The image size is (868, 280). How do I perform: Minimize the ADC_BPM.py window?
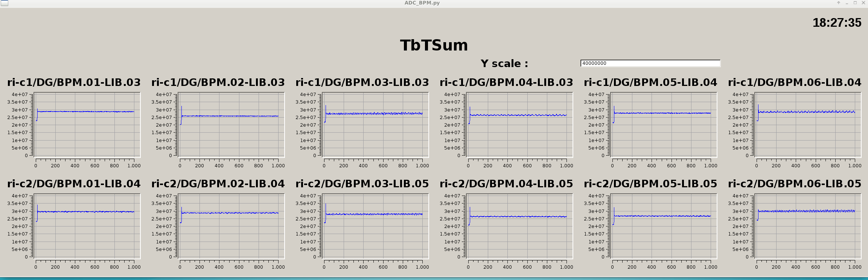[847, 3]
